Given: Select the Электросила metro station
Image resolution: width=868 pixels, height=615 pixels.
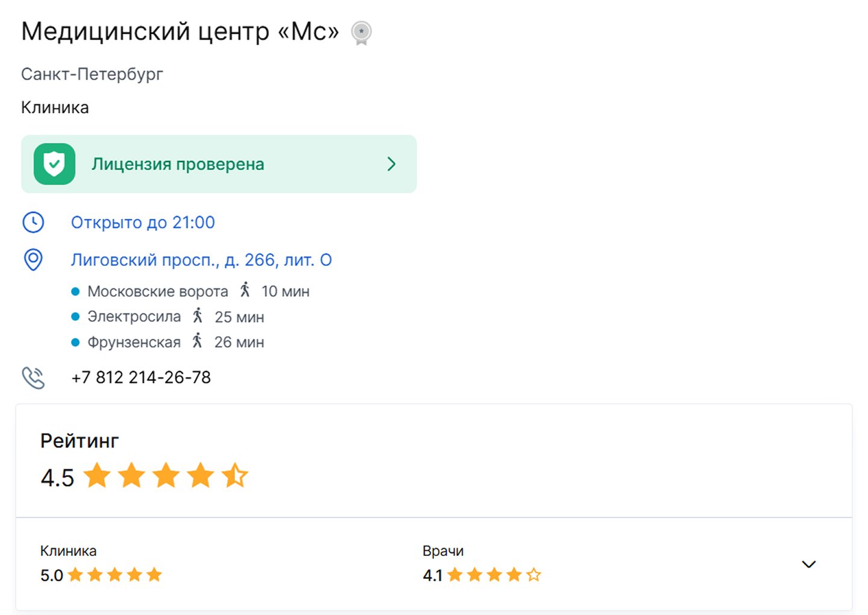Looking at the screenshot, I should coord(134,317).
